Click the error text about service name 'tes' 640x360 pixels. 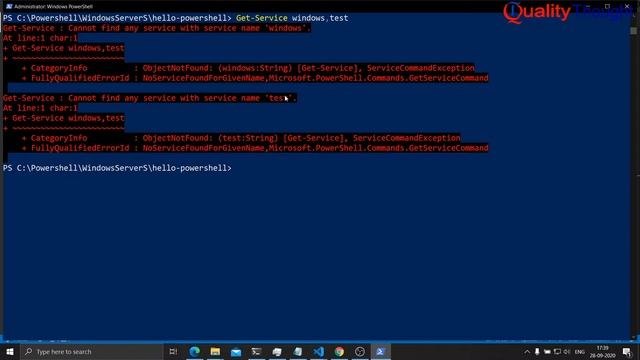(x=150, y=98)
